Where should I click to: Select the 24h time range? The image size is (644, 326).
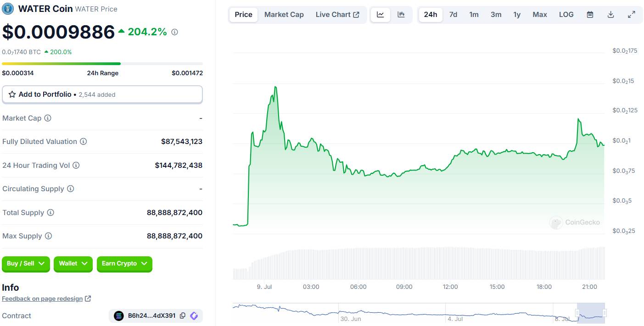coord(431,15)
